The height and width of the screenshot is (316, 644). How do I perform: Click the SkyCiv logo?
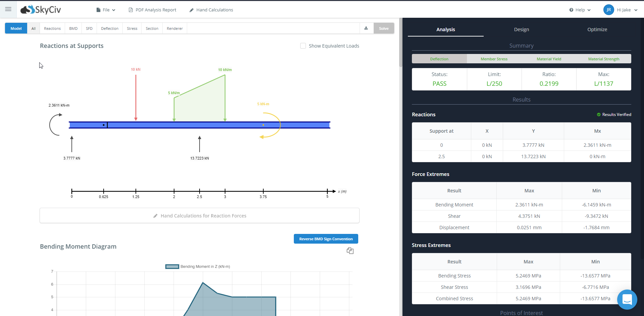(x=41, y=10)
